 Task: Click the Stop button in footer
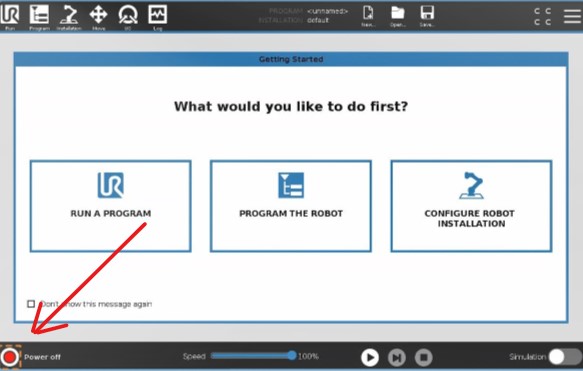[x=423, y=357]
